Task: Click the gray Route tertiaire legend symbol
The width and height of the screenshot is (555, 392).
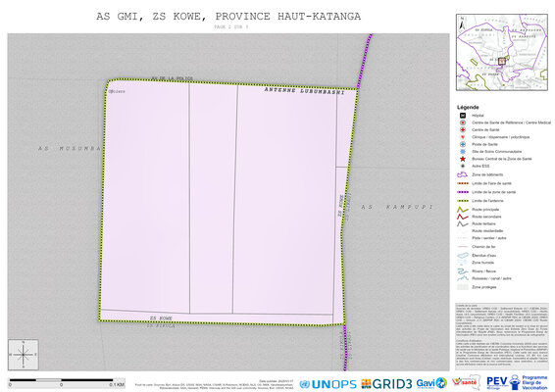Action: 462,224
